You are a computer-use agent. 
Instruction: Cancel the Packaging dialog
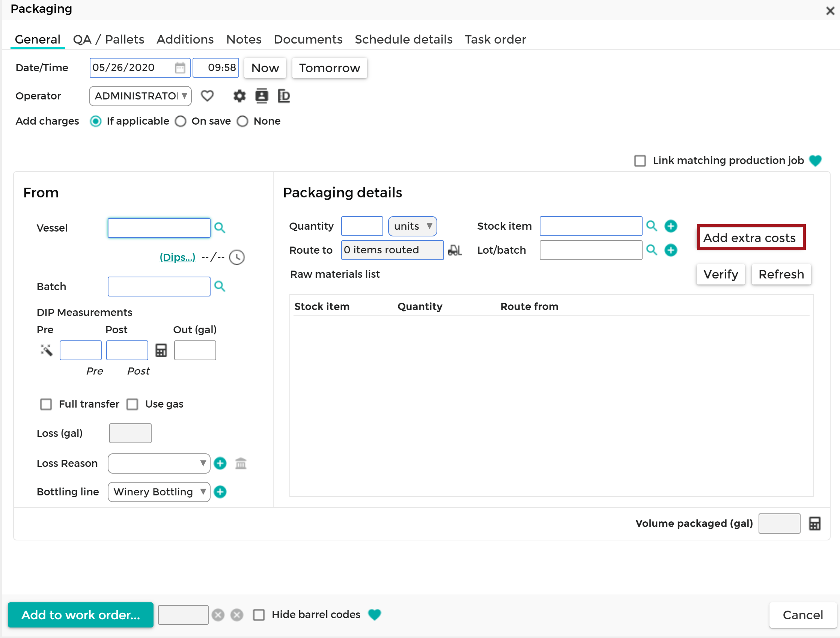click(803, 615)
